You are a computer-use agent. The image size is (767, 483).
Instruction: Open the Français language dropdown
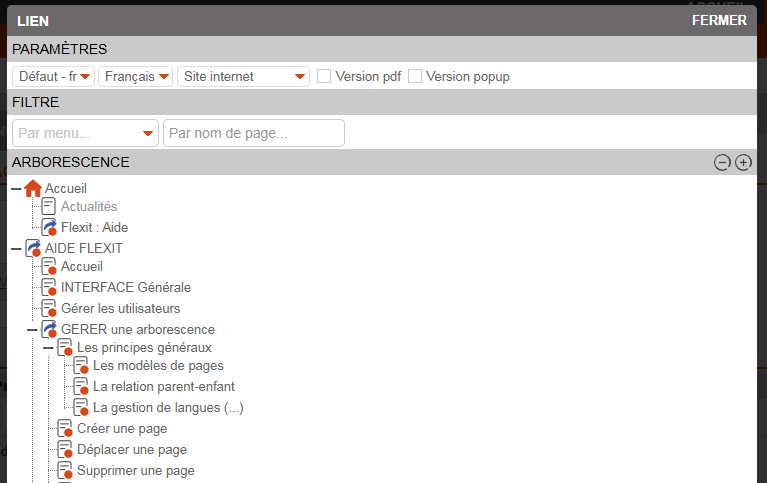[x=136, y=76]
